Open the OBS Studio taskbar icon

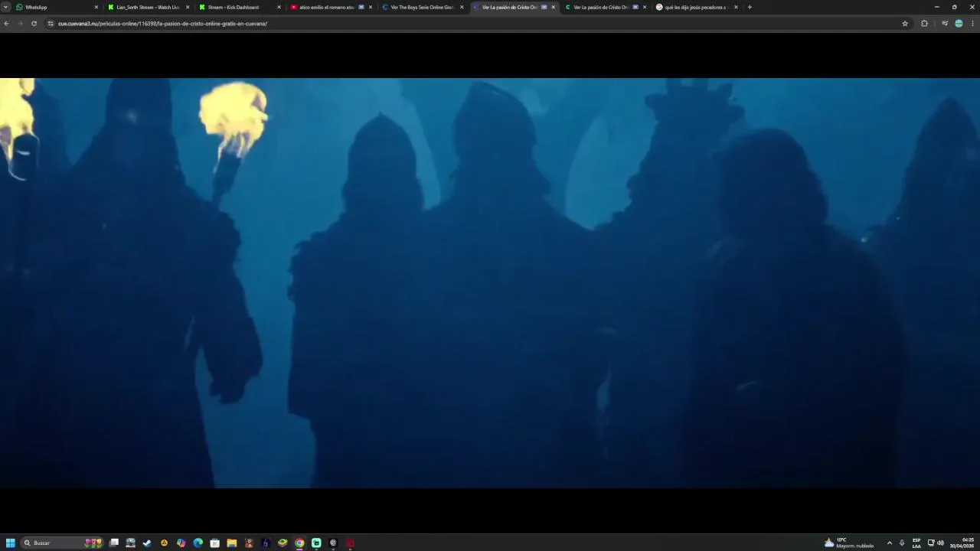333,543
